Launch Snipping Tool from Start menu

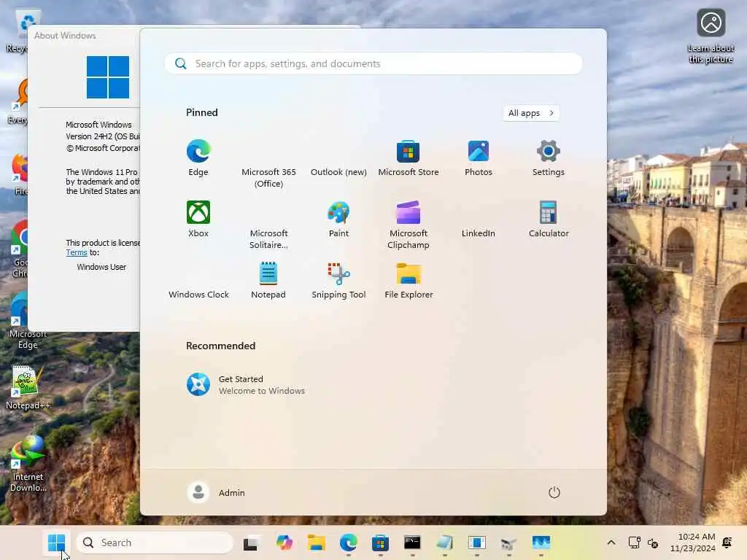338,281
